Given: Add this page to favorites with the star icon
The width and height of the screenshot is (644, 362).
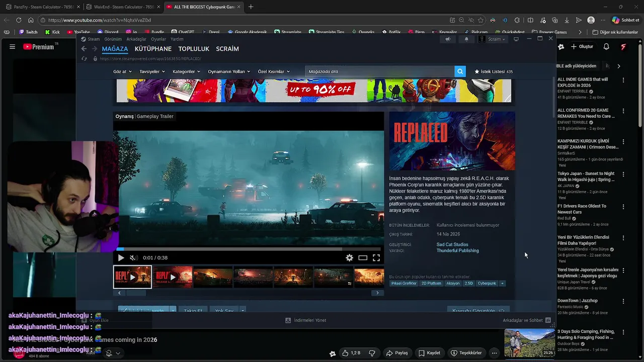Looking at the screenshot, I should point(480,20).
